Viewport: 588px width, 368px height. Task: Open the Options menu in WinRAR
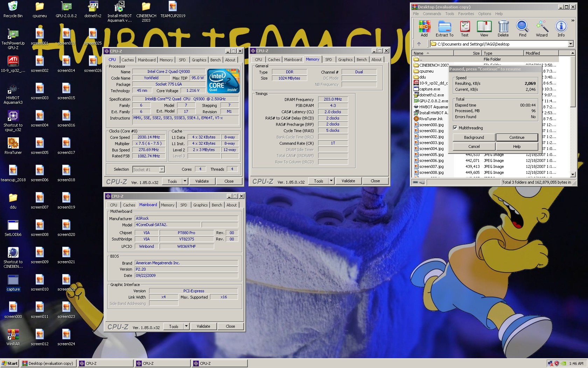[x=484, y=14]
